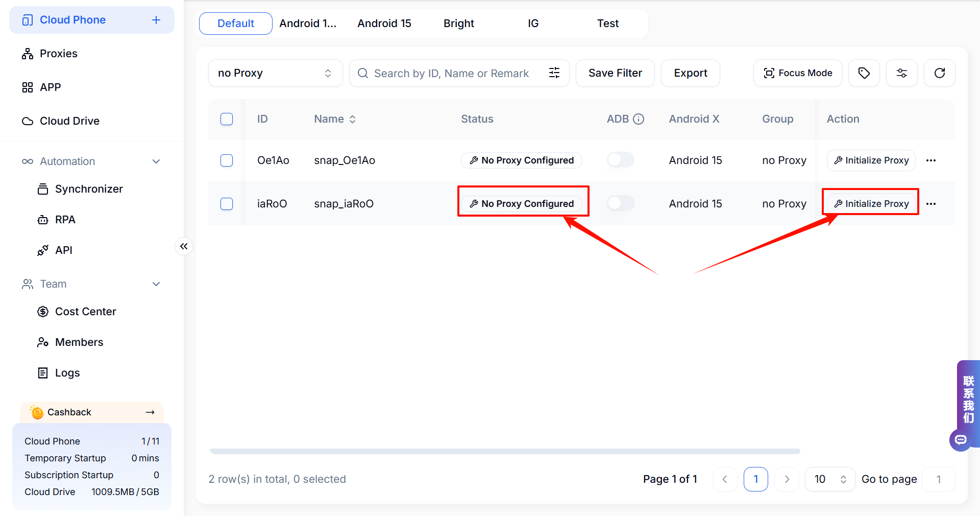Open column settings sliders icon
This screenshot has width=980, height=516.
901,73
